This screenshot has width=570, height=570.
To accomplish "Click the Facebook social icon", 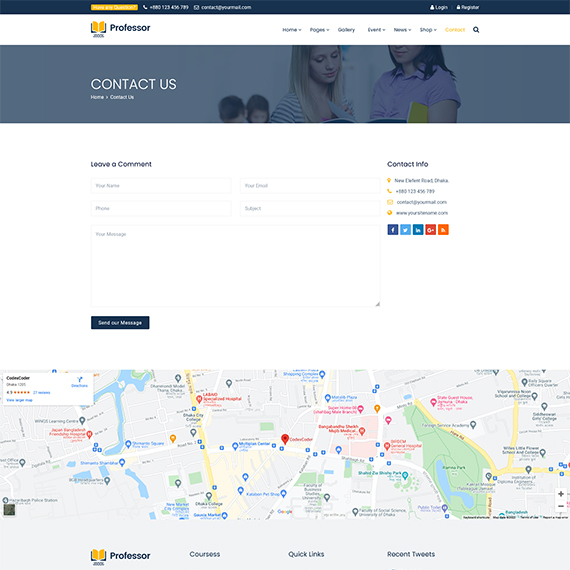I will point(393,230).
